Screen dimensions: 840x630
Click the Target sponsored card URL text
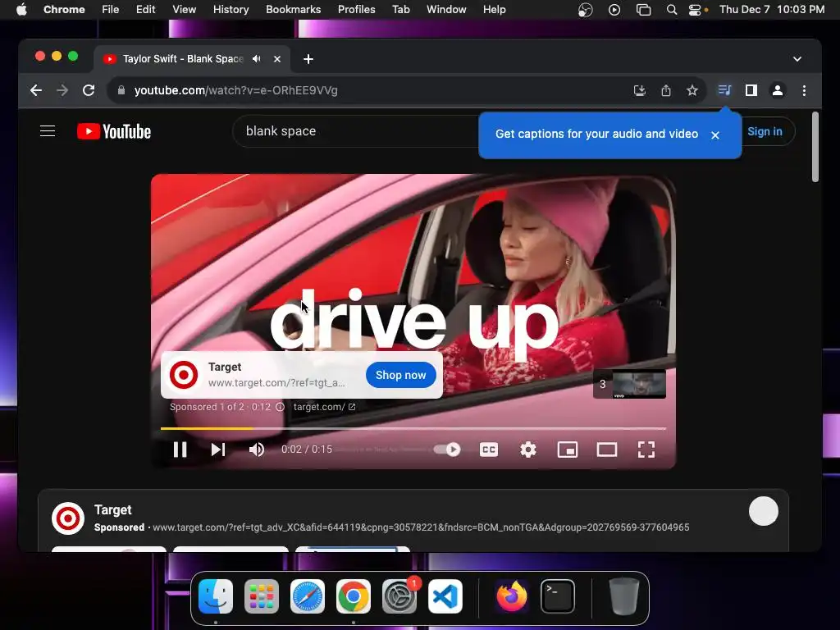point(421,527)
